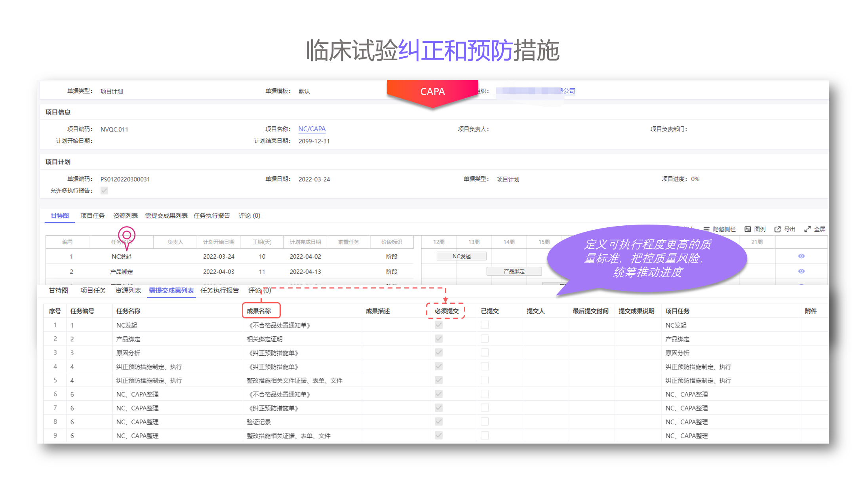Screen dimensions: 868x501
Task: Open the 资源列表 tab in upper panel
Action: click(x=126, y=215)
